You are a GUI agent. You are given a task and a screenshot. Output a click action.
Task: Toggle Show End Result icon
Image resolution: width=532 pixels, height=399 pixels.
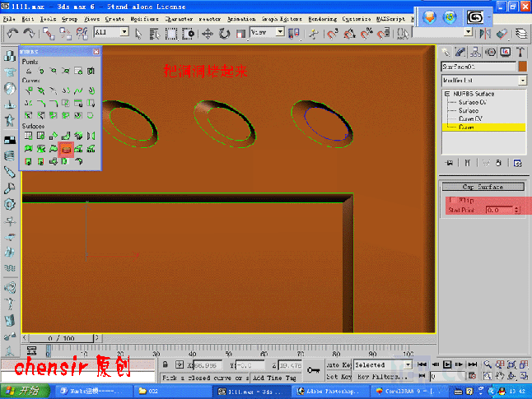point(468,163)
